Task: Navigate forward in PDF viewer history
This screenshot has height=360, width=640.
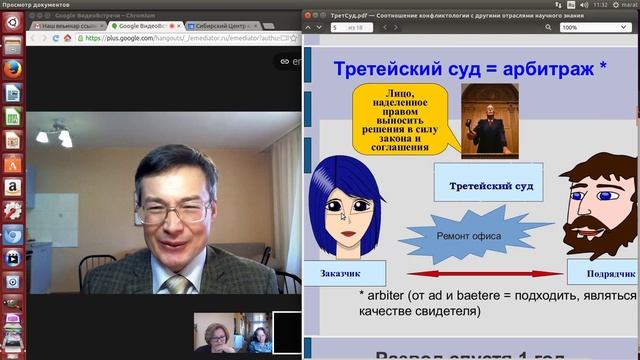Action: click(396, 27)
